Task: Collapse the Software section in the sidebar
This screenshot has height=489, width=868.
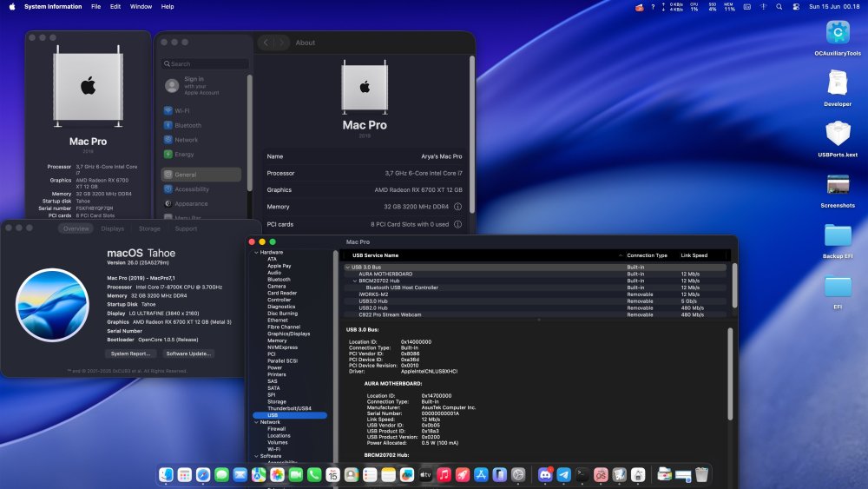Action: click(256, 456)
